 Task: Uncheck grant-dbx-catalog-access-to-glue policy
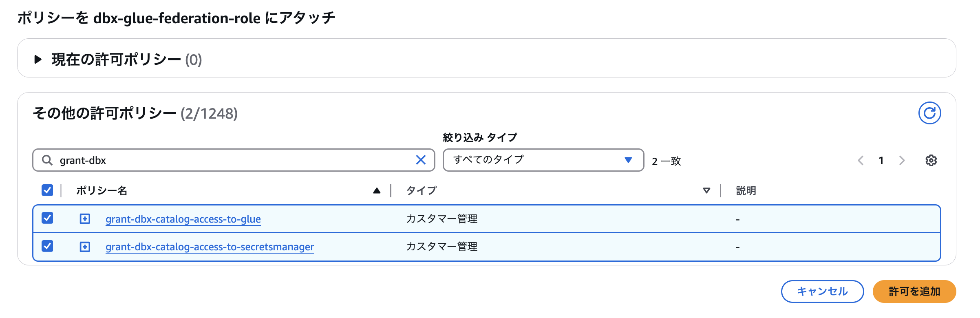(47, 218)
